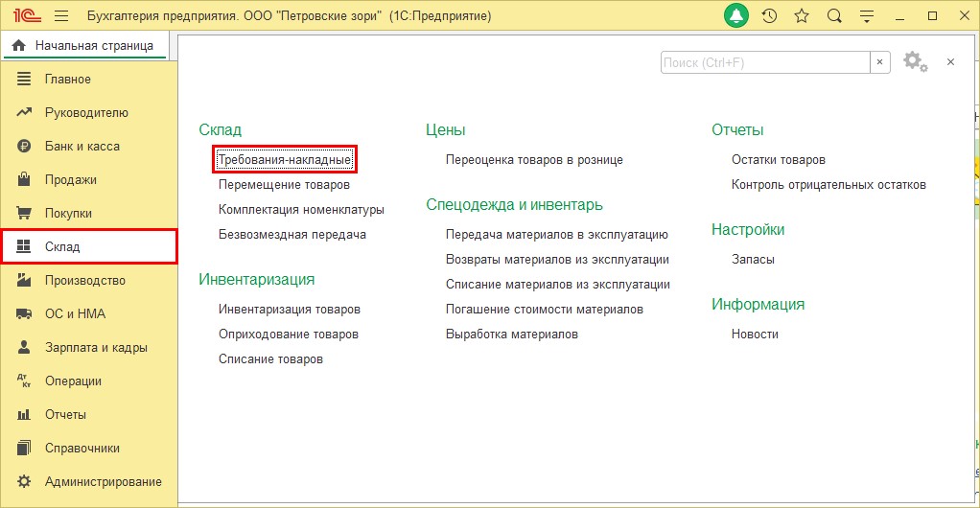Image resolution: width=980 pixels, height=508 pixels.
Task: Close the Склад section menu panel
Action: [x=950, y=62]
